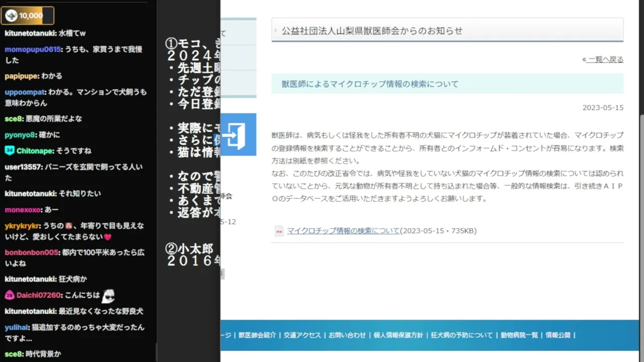This screenshot has height=362, width=644.
Task: Click username Chitonape in chat
Action: (35, 151)
